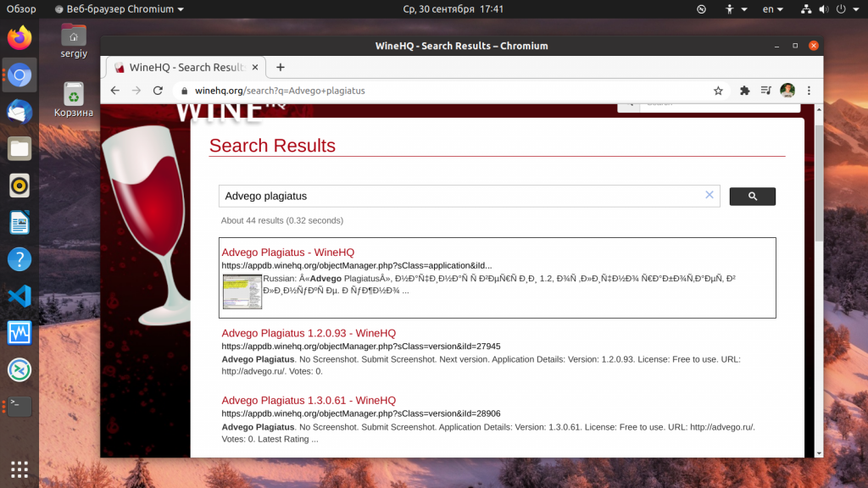Open Thunderbird mail from the dock
The width and height of the screenshot is (868, 488).
[x=19, y=112]
